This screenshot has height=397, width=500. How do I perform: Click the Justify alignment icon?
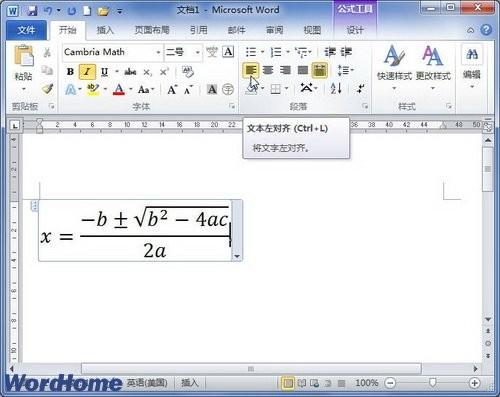(303, 70)
